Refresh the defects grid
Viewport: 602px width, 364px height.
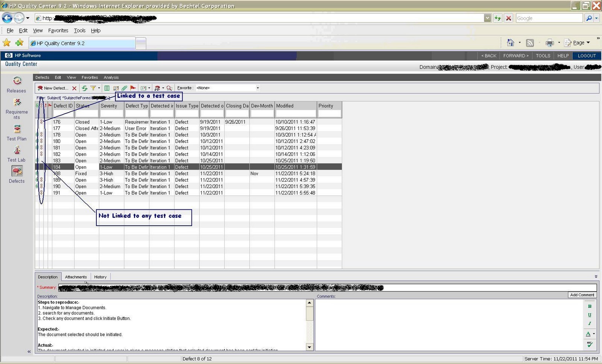[85, 88]
